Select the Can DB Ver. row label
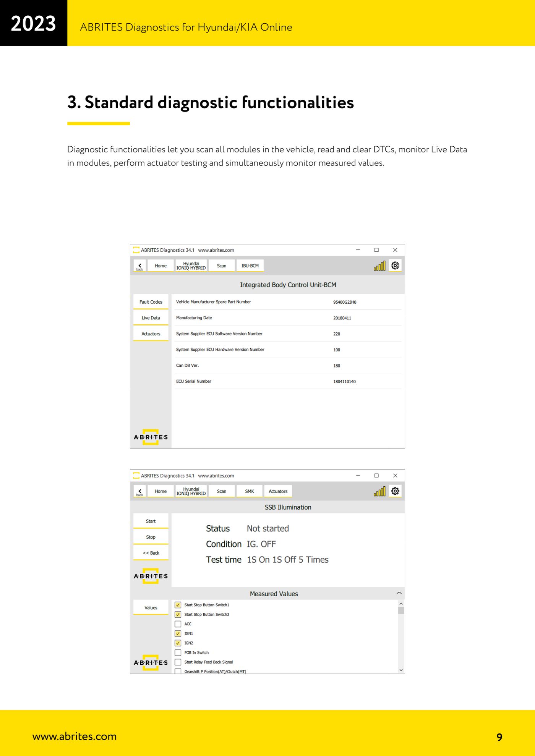The width and height of the screenshot is (535, 756). click(187, 366)
